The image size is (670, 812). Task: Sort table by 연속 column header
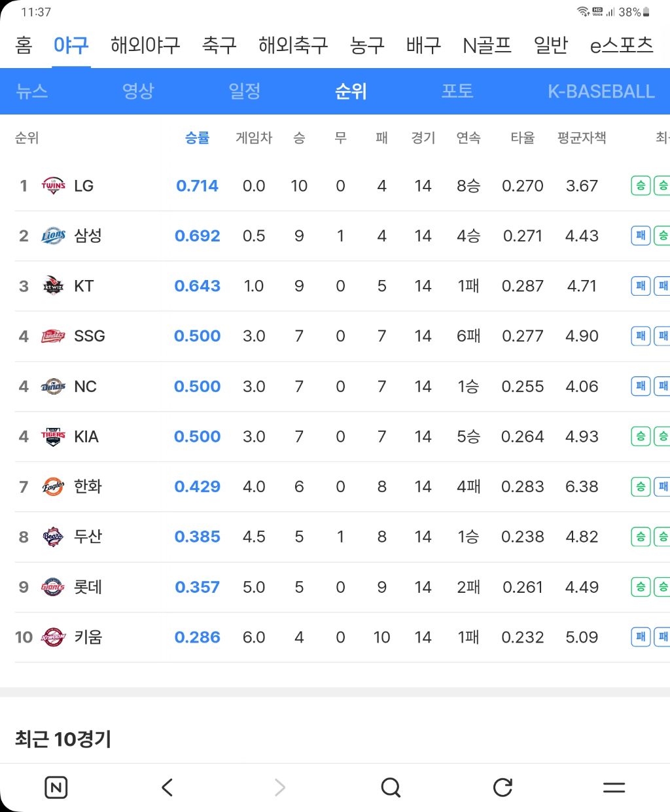(x=468, y=137)
